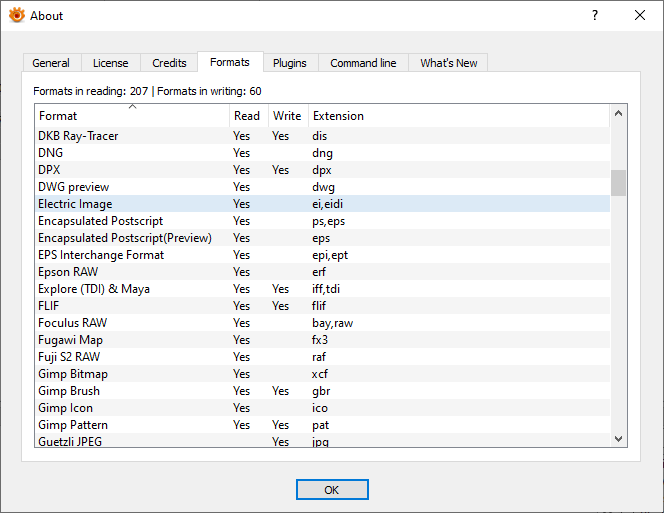Click the XnView app icon in title bar
This screenshot has width=664, height=513.
(x=17, y=15)
